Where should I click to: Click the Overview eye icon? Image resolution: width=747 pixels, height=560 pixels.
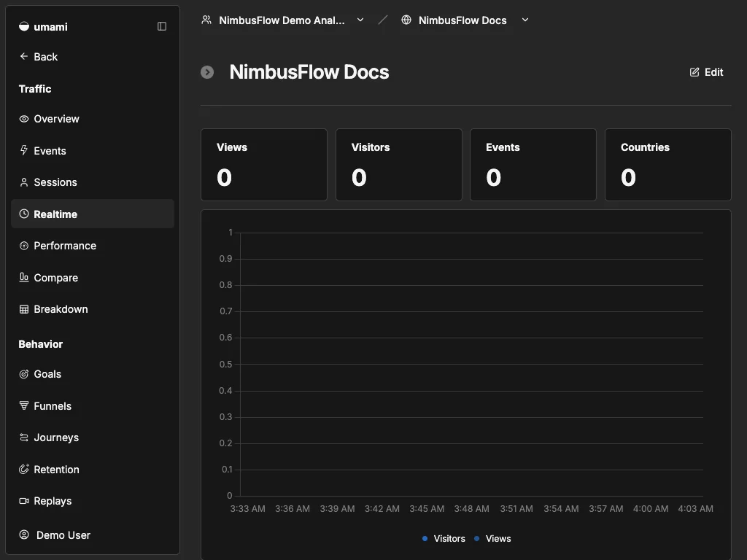click(x=24, y=119)
